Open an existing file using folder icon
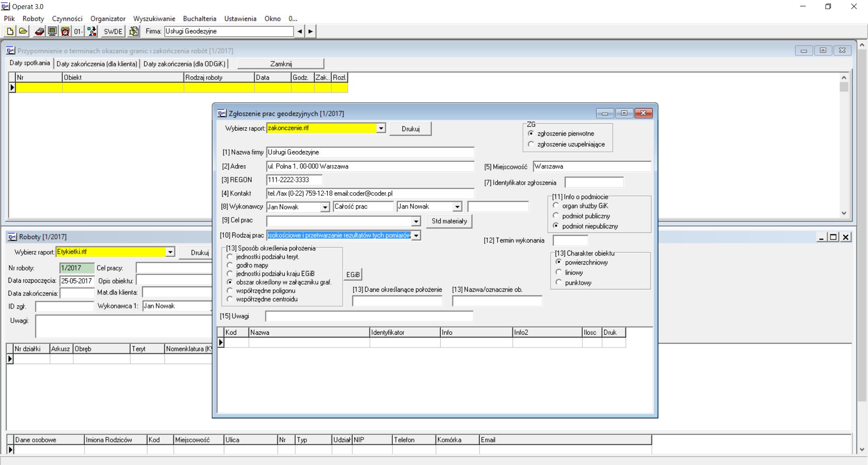The width and height of the screenshot is (868, 465). click(x=23, y=31)
